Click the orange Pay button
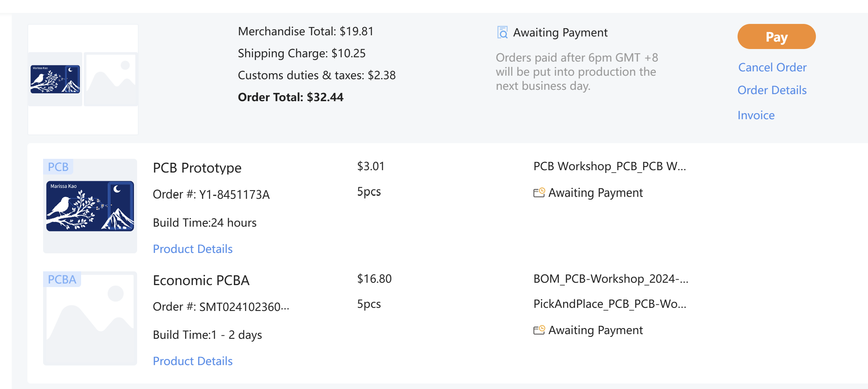The height and width of the screenshot is (389, 868). click(x=776, y=37)
